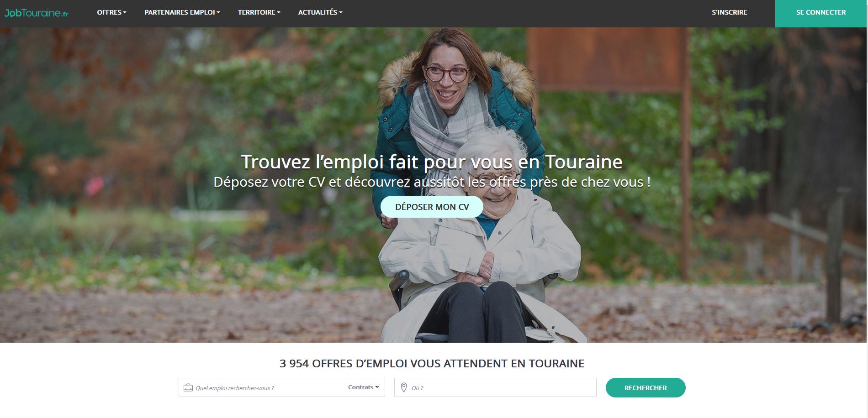
Task: Expand the TERRITOIRE dropdown arrow
Action: (279, 13)
